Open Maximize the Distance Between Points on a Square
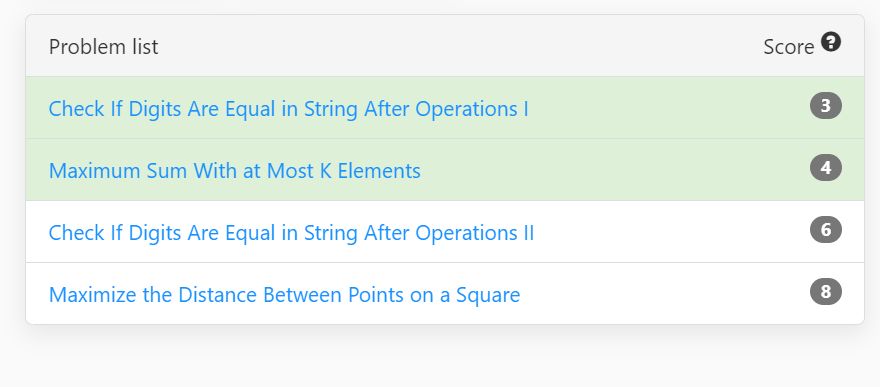This screenshot has width=880, height=387. pos(285,294)
